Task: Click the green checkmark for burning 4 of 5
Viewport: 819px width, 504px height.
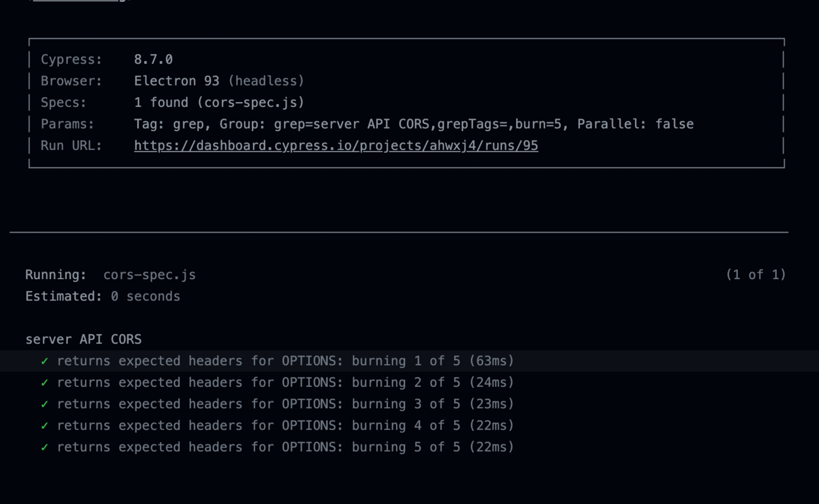Action: (x=44, y=425)
